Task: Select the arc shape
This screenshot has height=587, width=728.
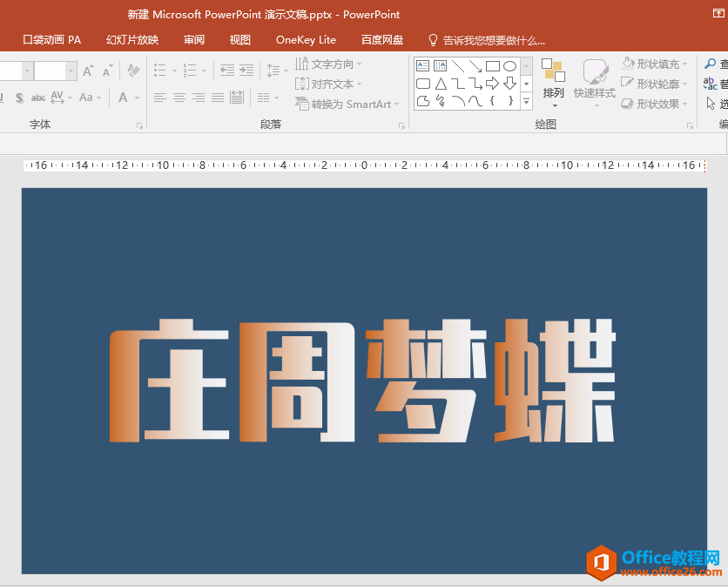Action: pyautogui.click(x=458, y=101)
